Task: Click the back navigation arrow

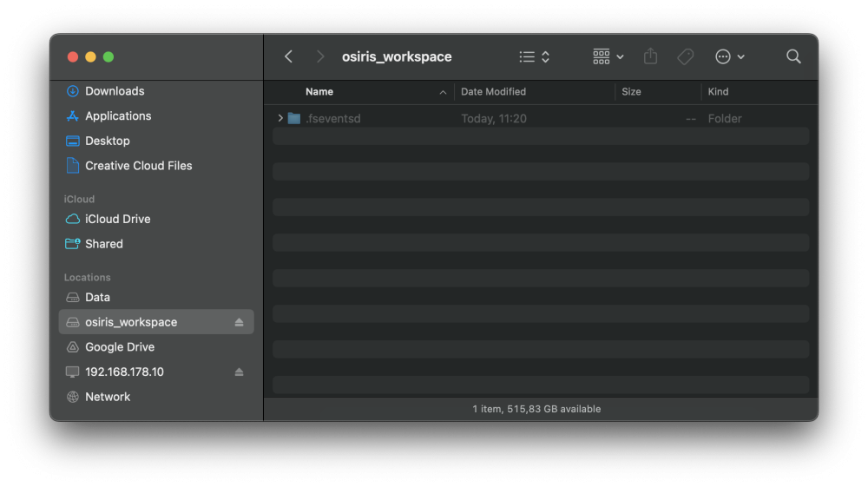Action: [x=289, y=56]
